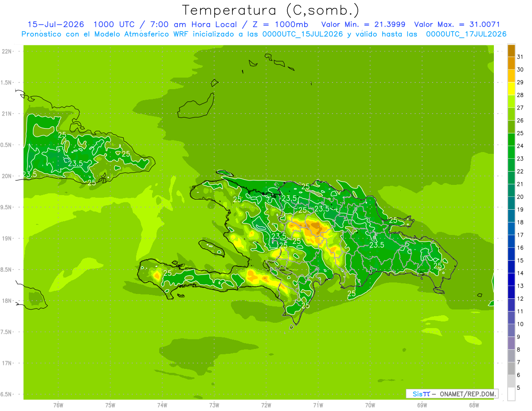This screenshot has height=411, width=532.
Task: Click the 76W longitude axis label
Action: point(58,405)
